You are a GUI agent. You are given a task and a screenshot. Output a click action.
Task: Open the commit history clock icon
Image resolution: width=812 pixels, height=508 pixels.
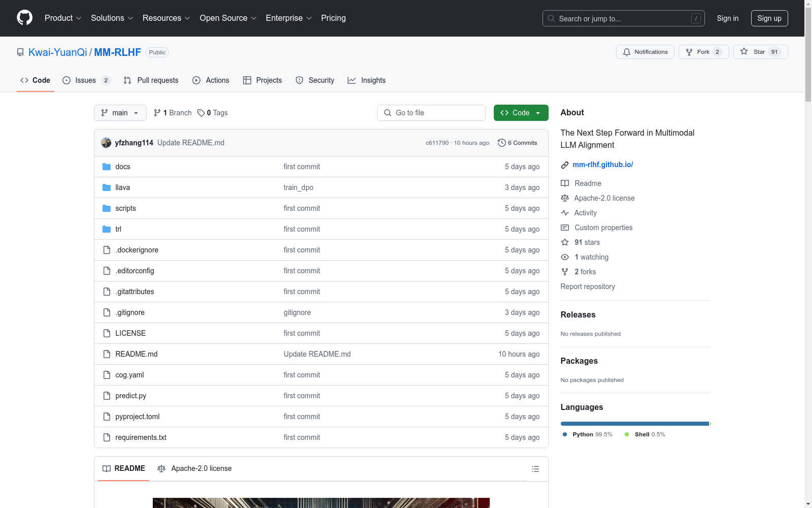click(x=501, y=143)
